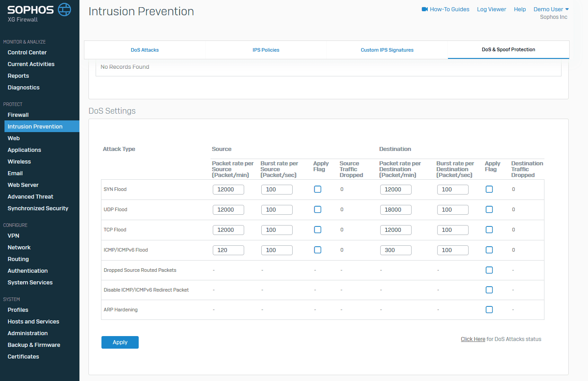
Task: Open the Demo User dropdown menu
Action: 551,9
